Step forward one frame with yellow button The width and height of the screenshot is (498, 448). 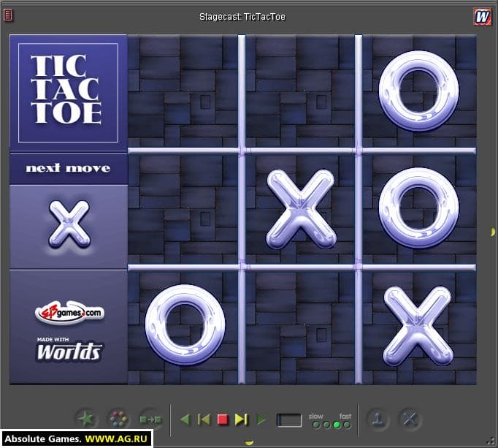(x=242, y=419)
